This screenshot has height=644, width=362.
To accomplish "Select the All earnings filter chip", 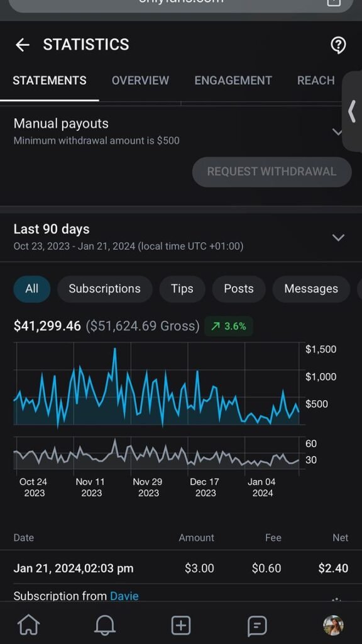I will (x=31, y=289).
